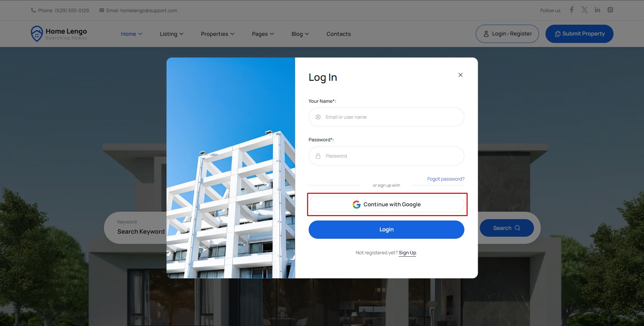Continue with Google sign-in

pos(386,204)
